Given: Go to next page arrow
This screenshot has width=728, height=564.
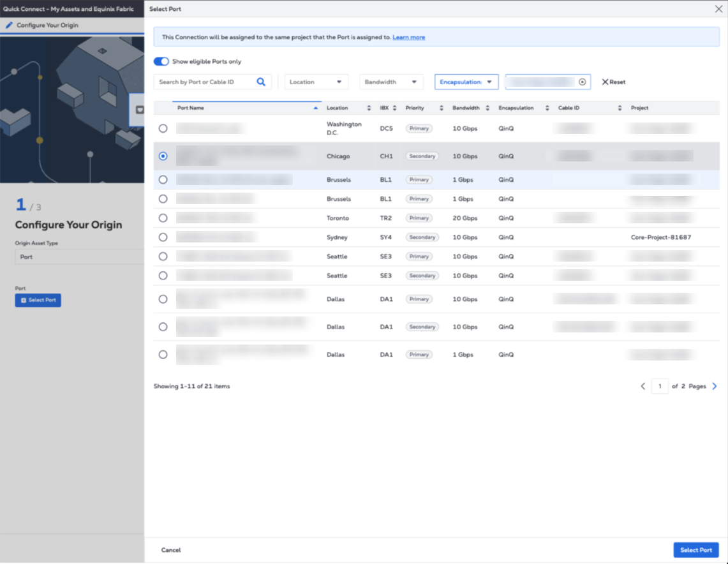Looking at the screenshot, I should (714, 386).
